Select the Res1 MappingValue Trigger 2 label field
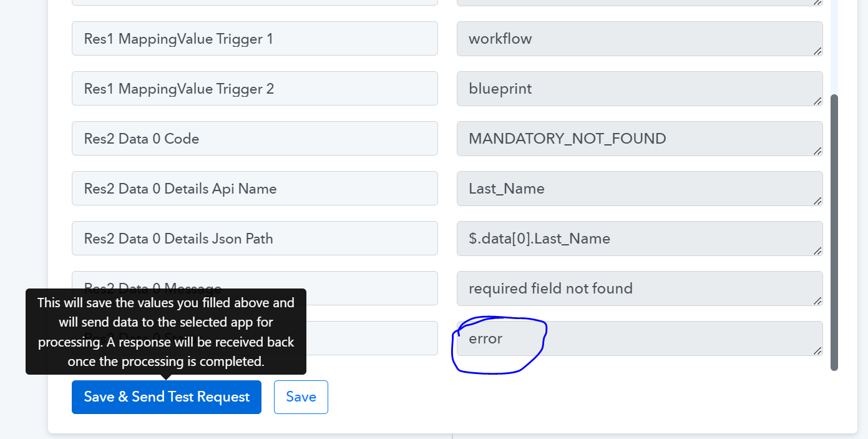Viewport: 868px width, 439px height. tap(255, 89)
